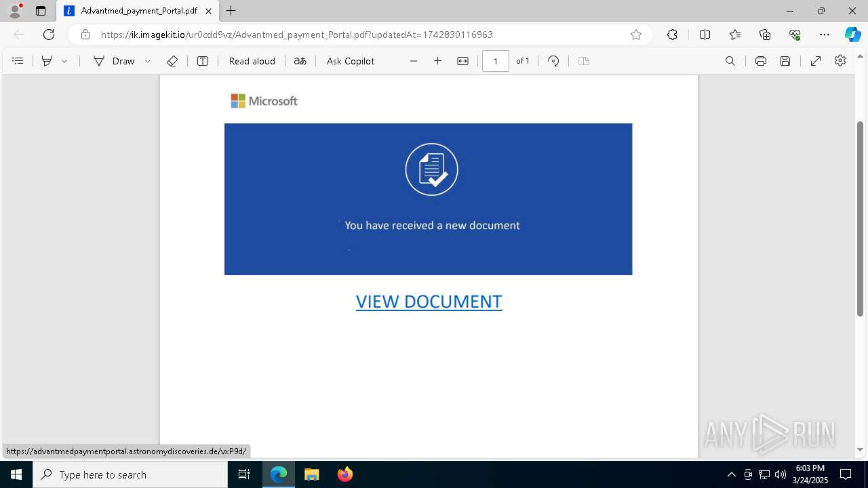
Task: Add a text box to the PDF
Action: tap(203, 61)
